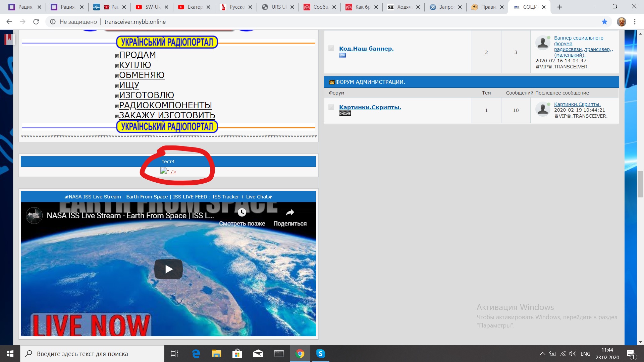Open the Amazing Space channel avatar
644x362 pixels.
pyautogui.click(x=34, y=216)
